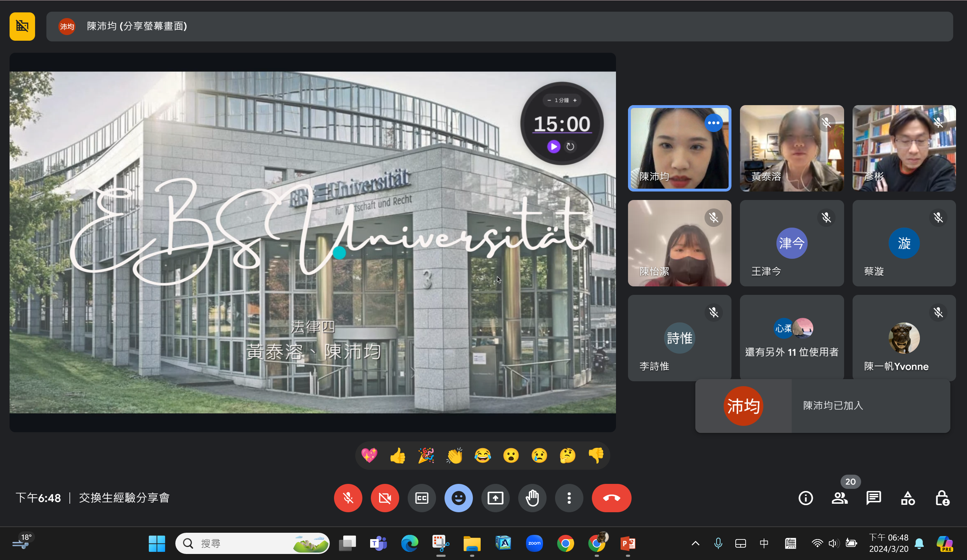Open more options menu
Image resolution: width=967 pixels, height=560 pixels.
[569, 498]
